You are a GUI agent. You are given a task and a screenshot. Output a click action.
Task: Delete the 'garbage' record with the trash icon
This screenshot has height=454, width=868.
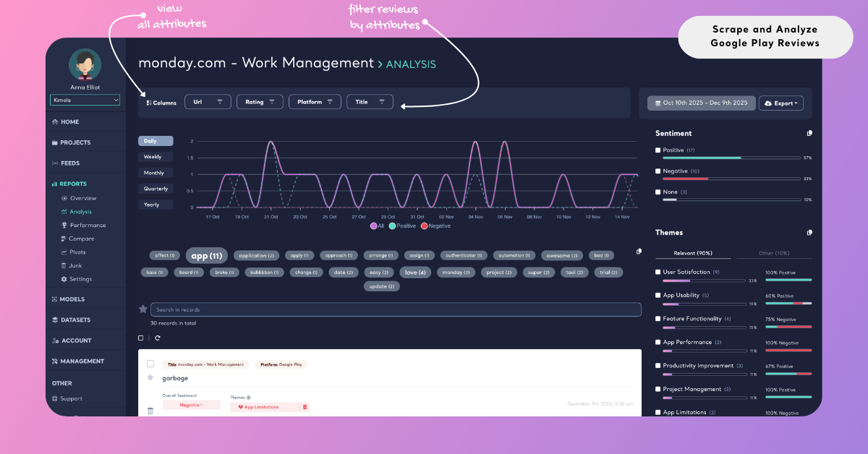[150, 411]
